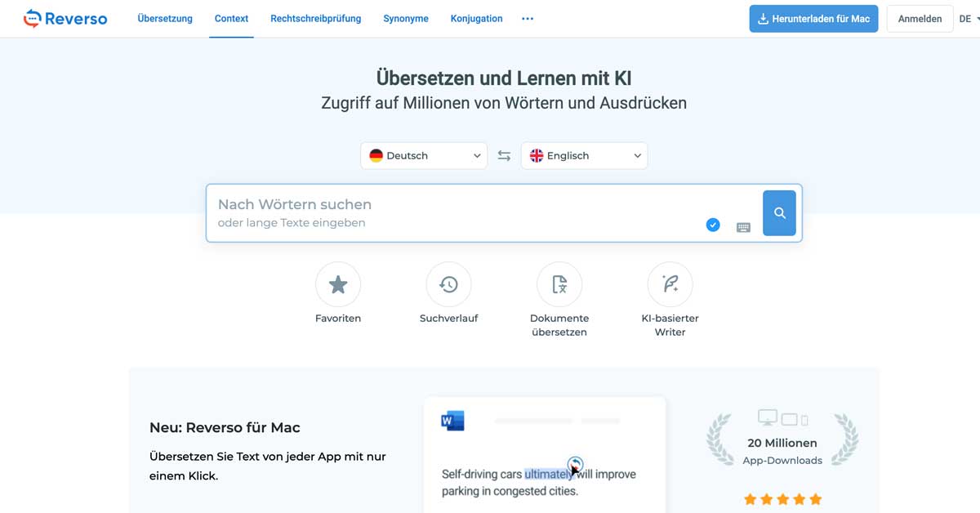Screen dimensions: 980x513
Task: Select the Dokumente übersetzen icon
Action: click(559, 284)
